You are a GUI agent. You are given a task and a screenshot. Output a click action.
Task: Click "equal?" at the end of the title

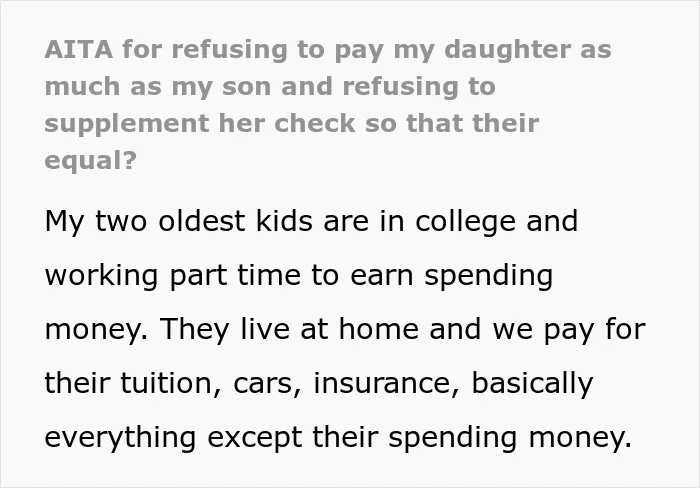(90, 161)
